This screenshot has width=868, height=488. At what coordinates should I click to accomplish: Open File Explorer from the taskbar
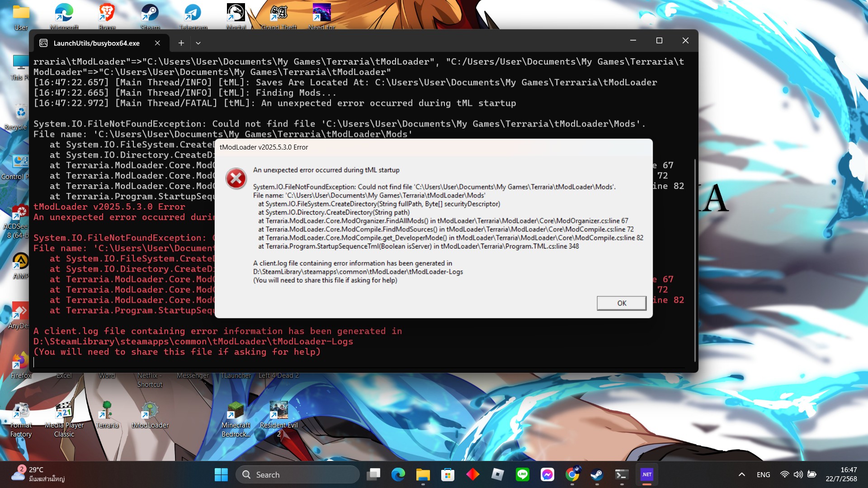pos(423,474)
